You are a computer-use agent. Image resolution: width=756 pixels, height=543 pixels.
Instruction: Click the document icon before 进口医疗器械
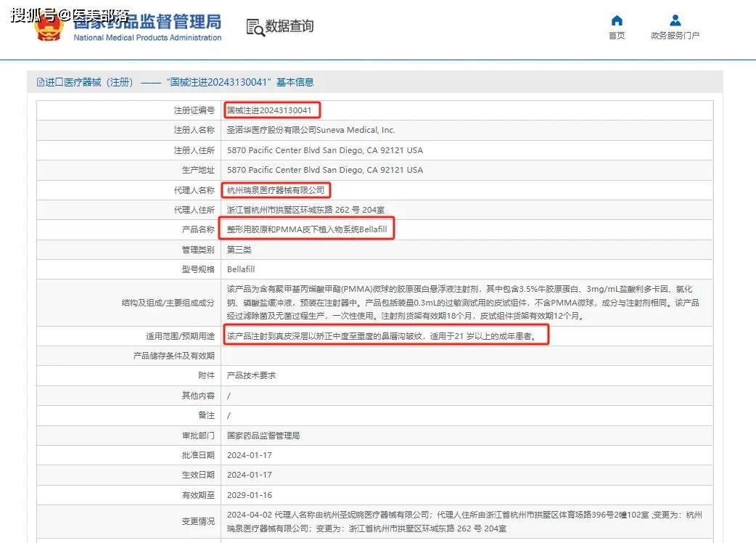coord(41,83)
